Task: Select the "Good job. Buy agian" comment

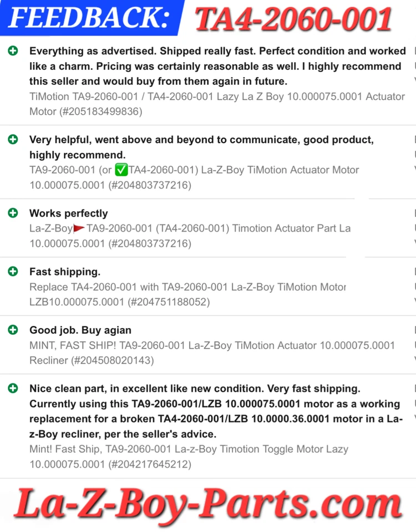Action: click(x=80, y=330)
